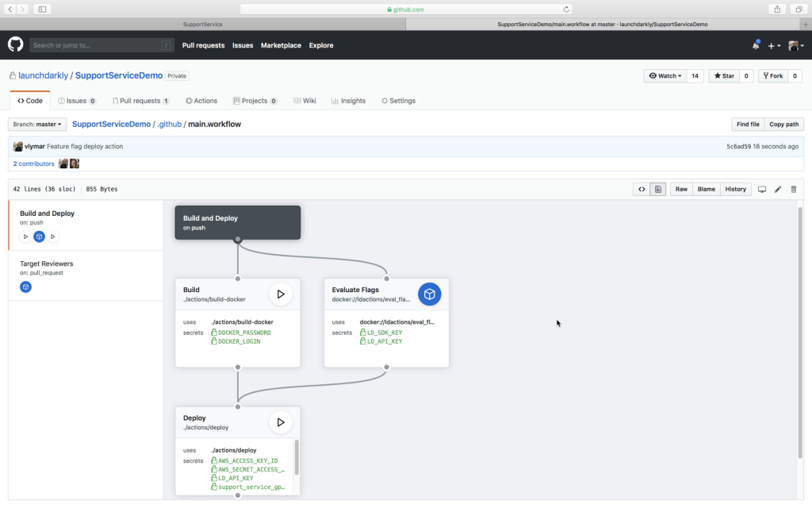
Task: Click the play icon on the Build node
Action: coord(281,294)
